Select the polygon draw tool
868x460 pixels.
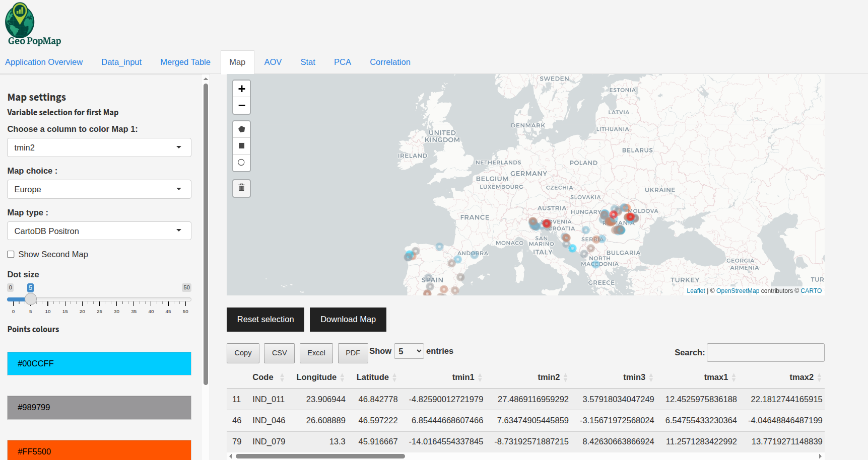[241, 129]
